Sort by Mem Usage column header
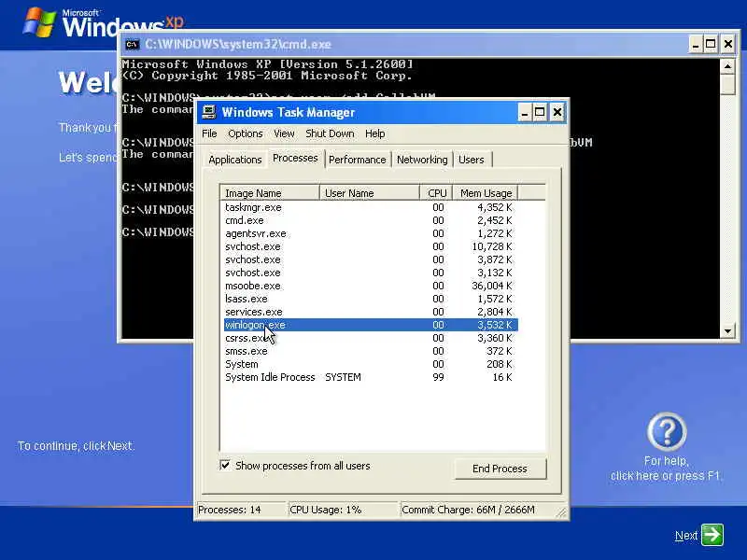The height and width of the screenshot is (560, 747). tap(485, 193)
